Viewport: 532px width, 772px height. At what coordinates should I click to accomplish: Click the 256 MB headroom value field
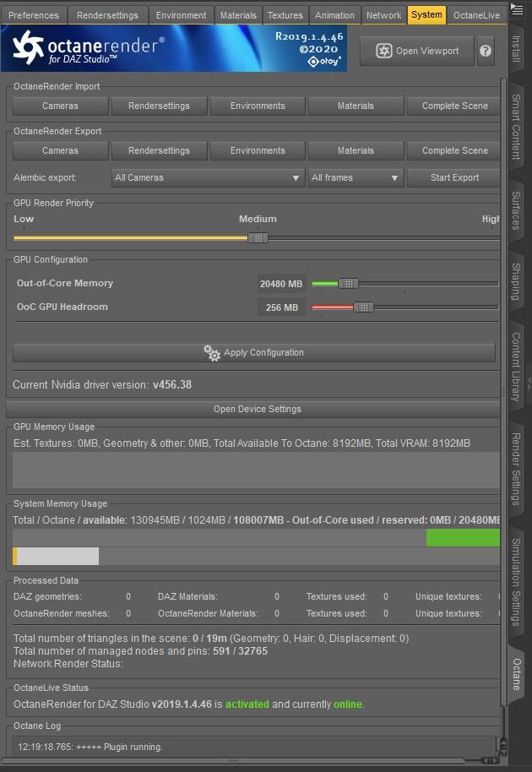pyautogui.click(x=281, y=307)
